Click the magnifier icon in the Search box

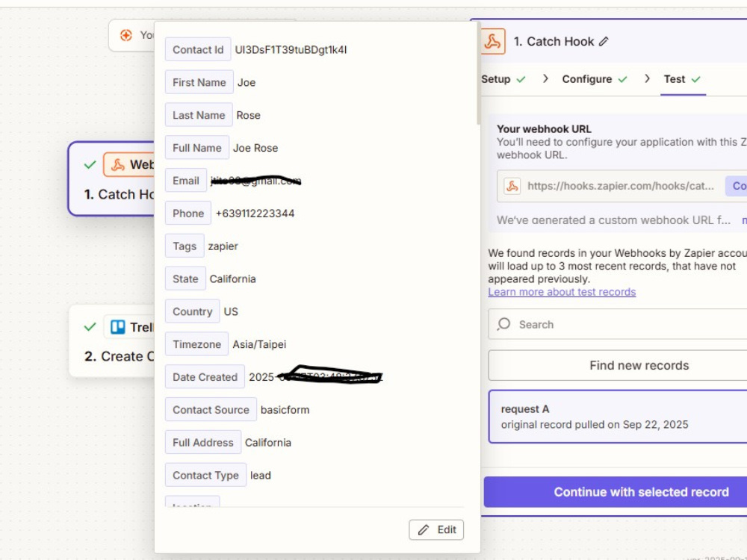click(x=503, y=324)
